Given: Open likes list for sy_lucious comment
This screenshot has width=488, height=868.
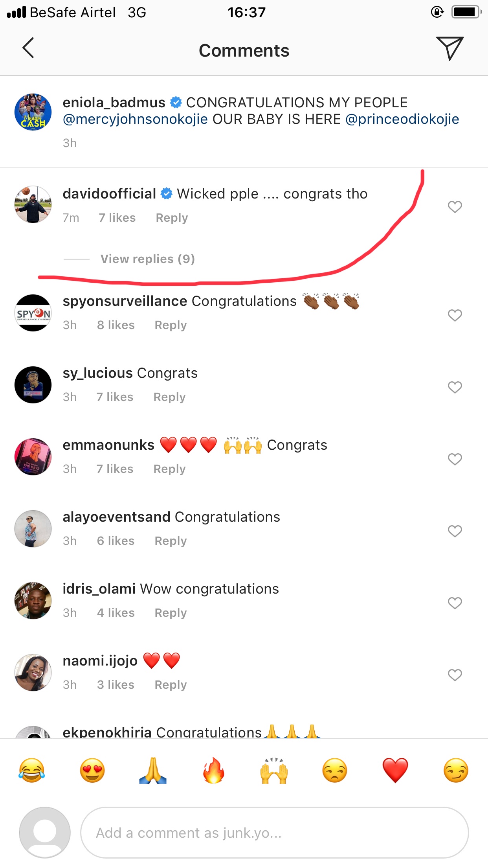Looking at the screenshot, I should 115,397.
